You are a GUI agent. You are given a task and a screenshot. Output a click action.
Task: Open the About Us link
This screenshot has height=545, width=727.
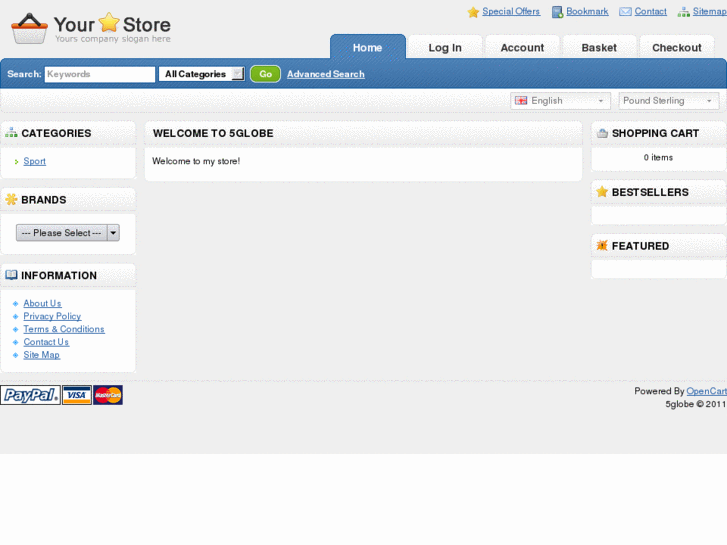[42, 303]
